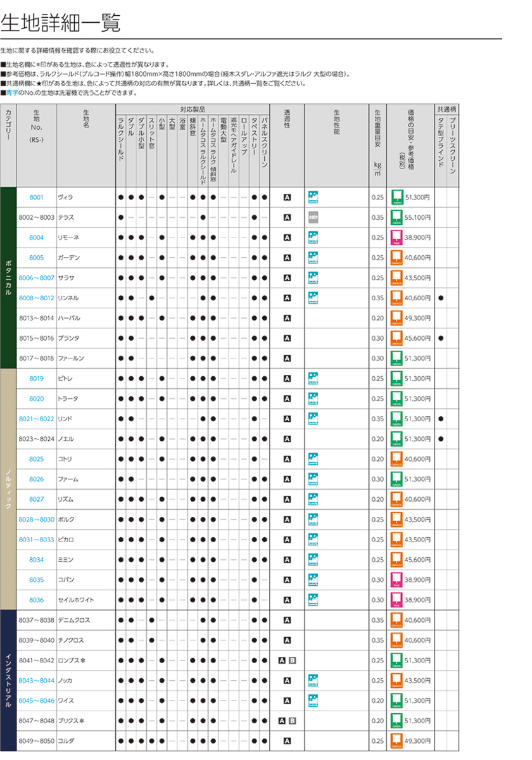
Task: Click the pink price tag icon in コパン row
Action: [397, 579]
